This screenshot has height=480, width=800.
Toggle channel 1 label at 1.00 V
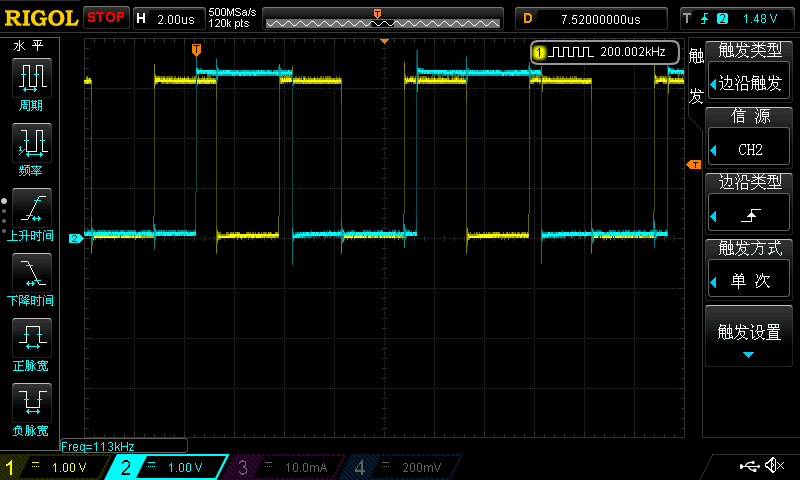point(54,467)
